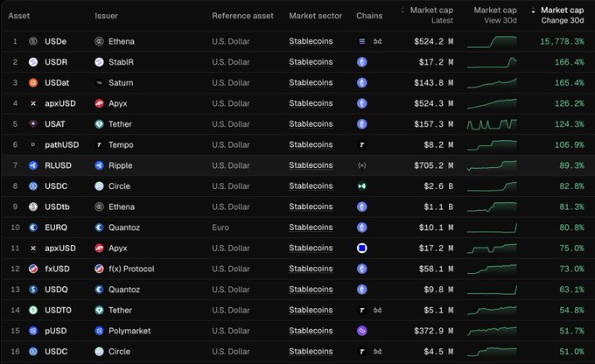The height and width of the screenshot is (364, 595).
Task: Click the 51.0% change value
Action: 572,352
